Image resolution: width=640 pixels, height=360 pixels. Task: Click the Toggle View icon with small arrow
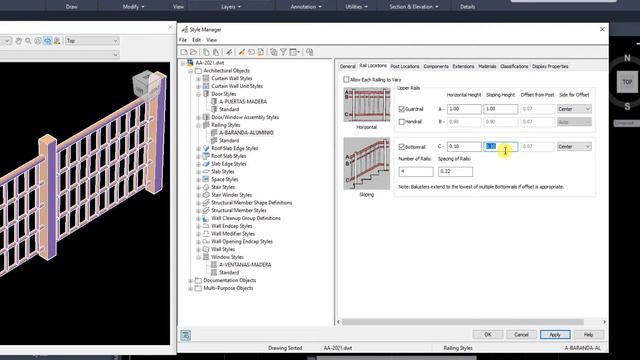(294, 52)
